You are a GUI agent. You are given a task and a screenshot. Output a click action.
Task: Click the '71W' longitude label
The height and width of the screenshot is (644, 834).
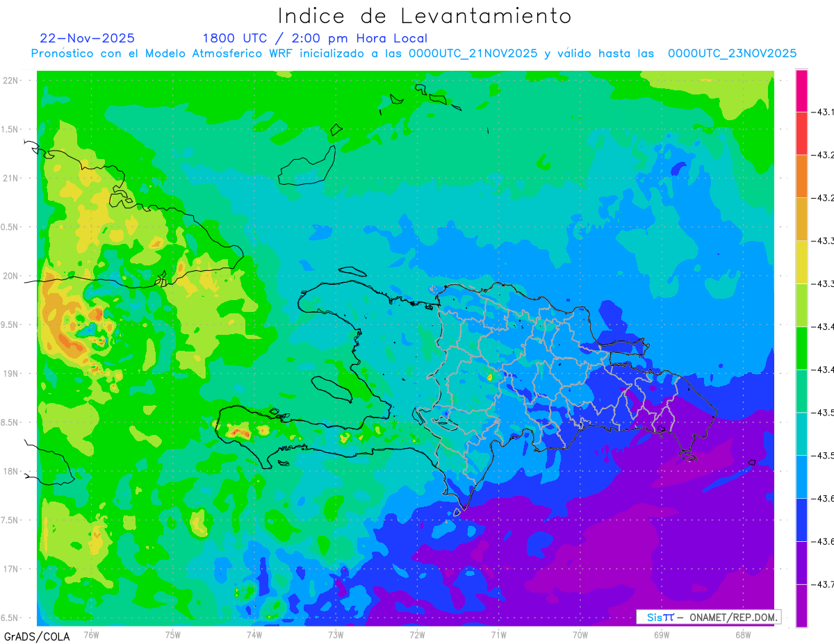[498, 635]
